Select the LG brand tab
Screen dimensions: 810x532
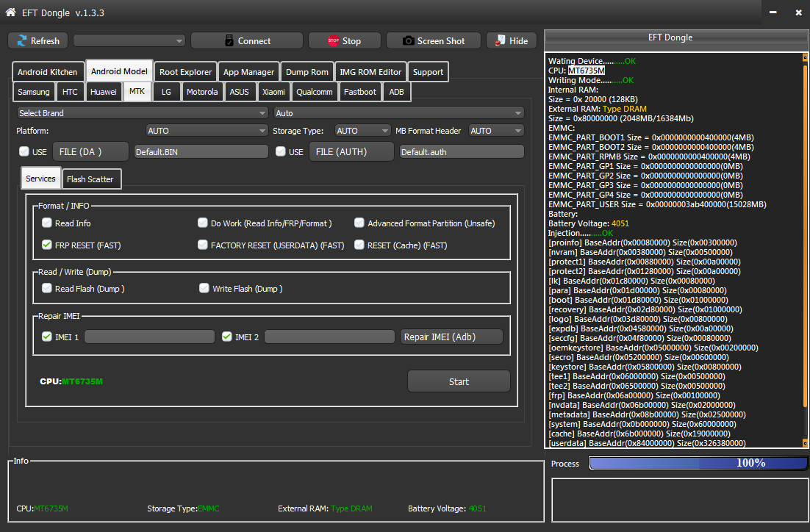(166, 92)
